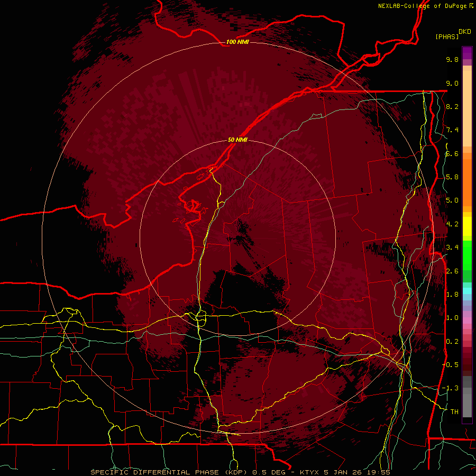This screenshot has height=476, width=476.
Task: Click the 0.2 value on color scale
Action: [x=452, y=342]
